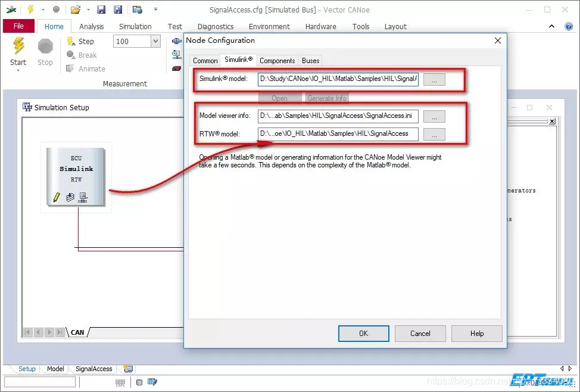Click the Step measurement icon
This screenshot has height=392, width=580.
click(71, 41)
